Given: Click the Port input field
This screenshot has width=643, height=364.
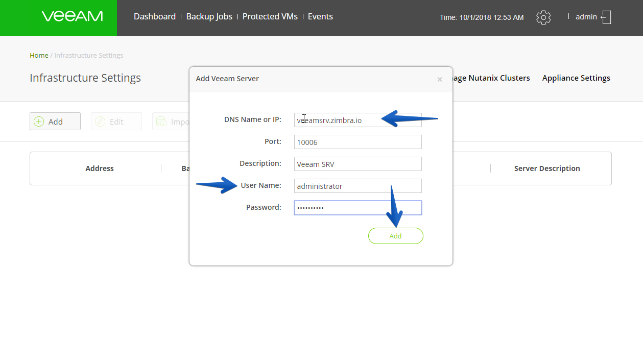Looking at the screenshot, I should (358, 142).
